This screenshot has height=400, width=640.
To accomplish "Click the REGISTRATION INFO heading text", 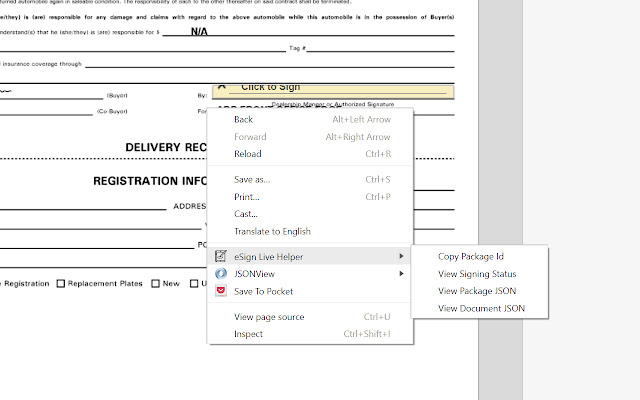I will (x=150, y=181).
